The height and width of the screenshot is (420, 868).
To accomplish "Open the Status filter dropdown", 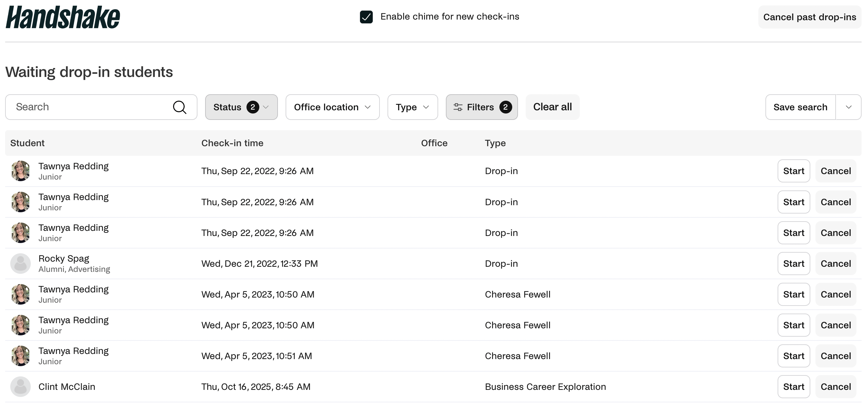I will (241, 107).
